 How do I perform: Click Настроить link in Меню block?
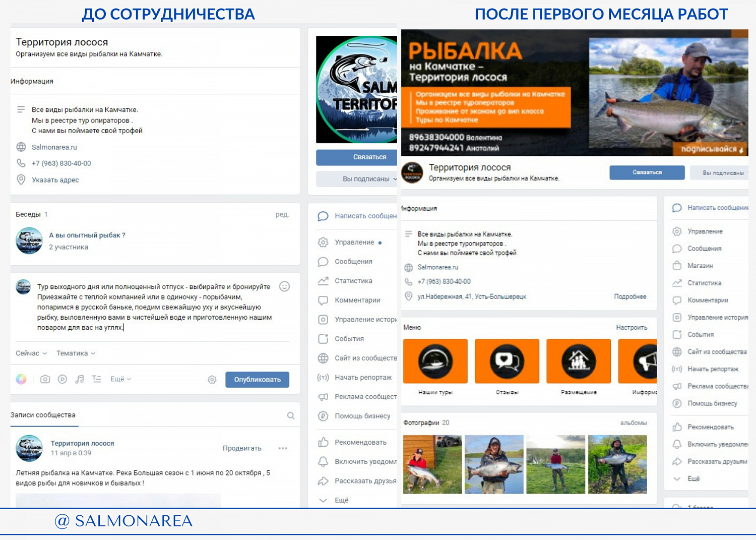pos(632,327)
